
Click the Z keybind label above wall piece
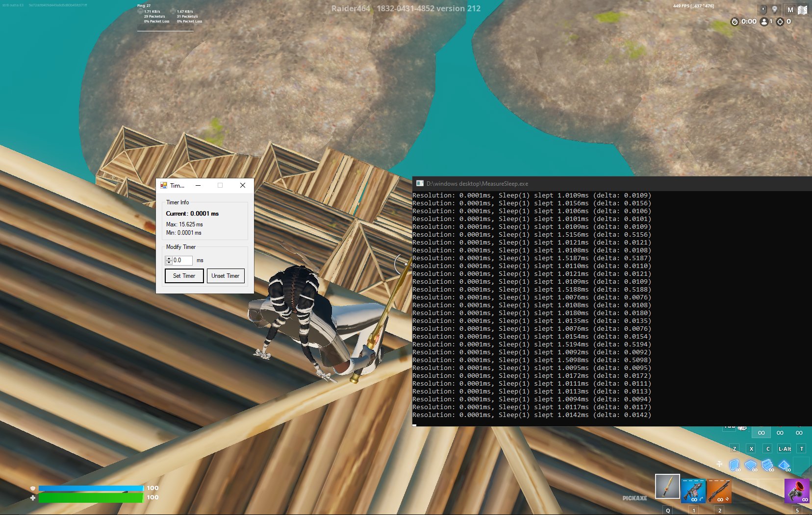pos(735,449)
